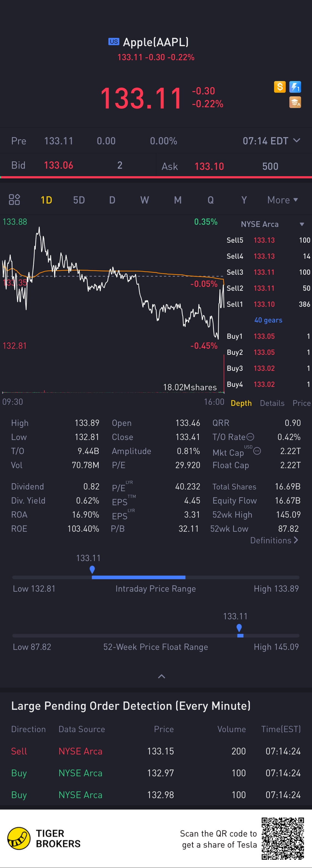312x868 pixels.
Task: Open Definitions link with arrow
Action: click(x=274, y=540)
